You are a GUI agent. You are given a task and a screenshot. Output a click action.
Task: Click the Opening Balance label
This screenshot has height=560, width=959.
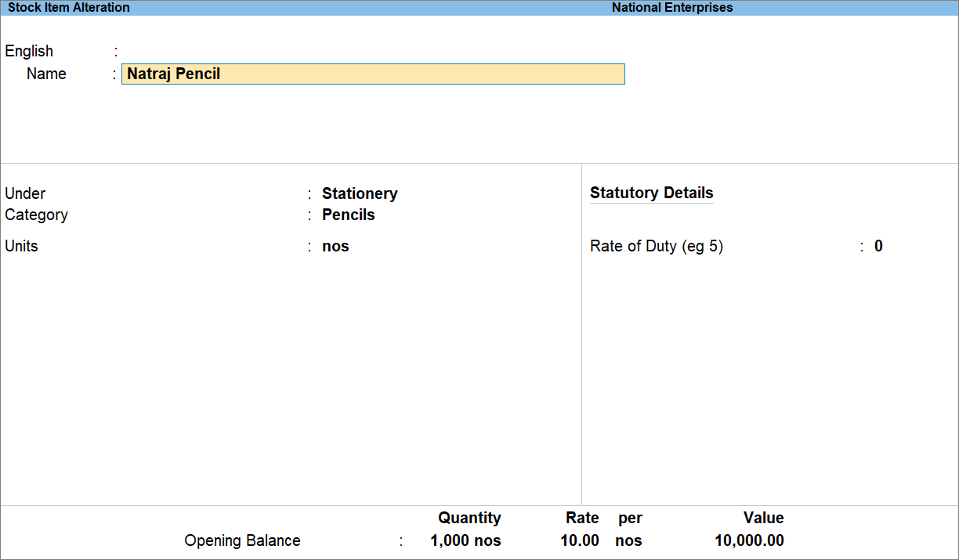tap(242, 540)
